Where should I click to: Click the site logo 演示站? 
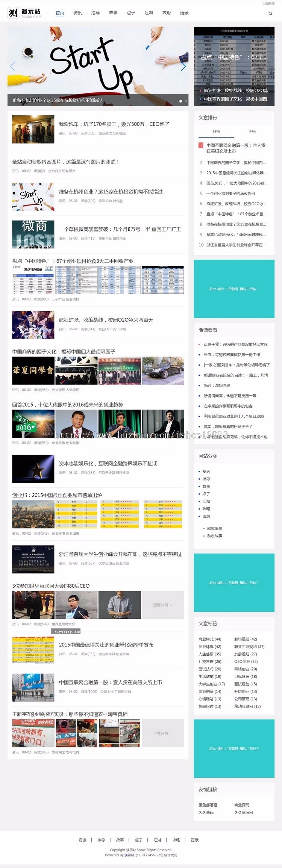coord(24,13)
